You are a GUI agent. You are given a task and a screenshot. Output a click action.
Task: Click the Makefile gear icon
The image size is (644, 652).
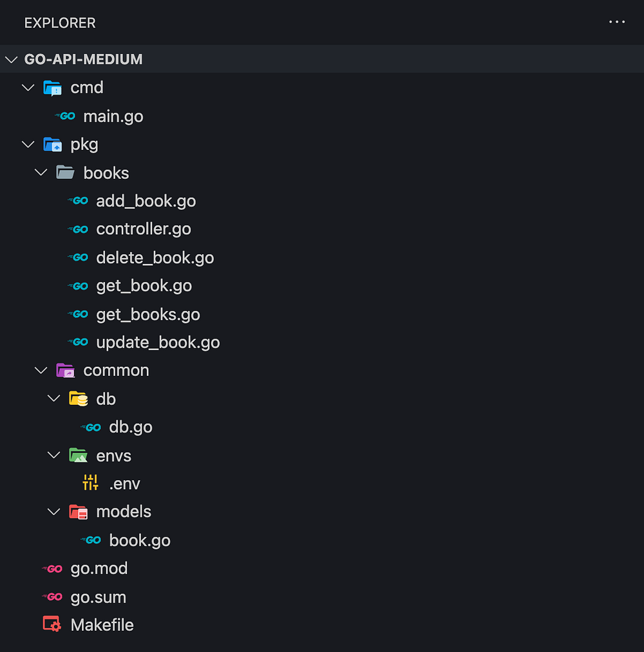52,625
